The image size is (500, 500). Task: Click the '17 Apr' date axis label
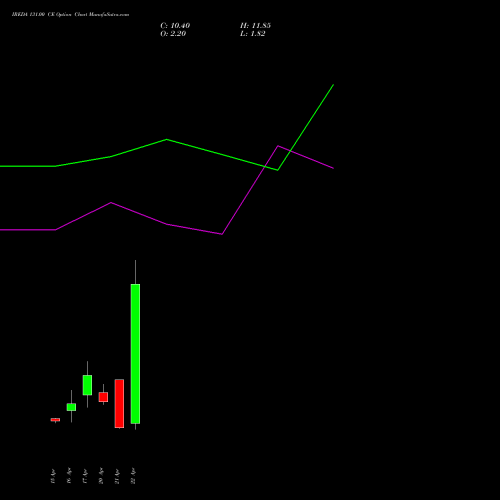(x=85, y=476)
